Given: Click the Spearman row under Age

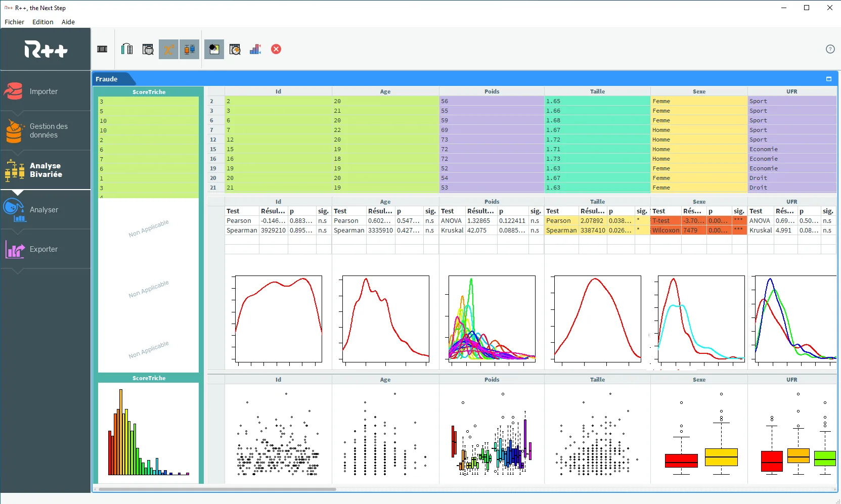Looking at the screenshot, I should [x=385, y=231].
